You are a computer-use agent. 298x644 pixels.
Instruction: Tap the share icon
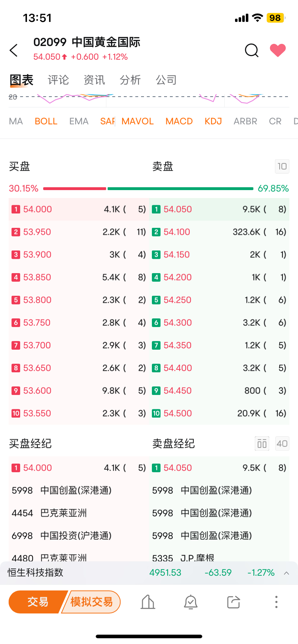(x=234, y=602)
